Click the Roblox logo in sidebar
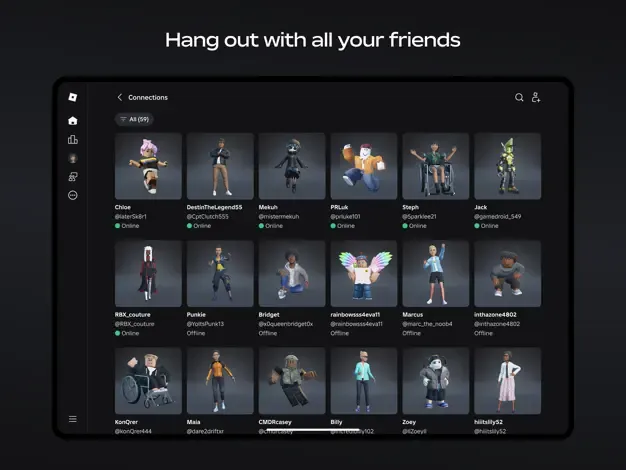The height and width of the screenshot is (470, 626). click(72, 97)
